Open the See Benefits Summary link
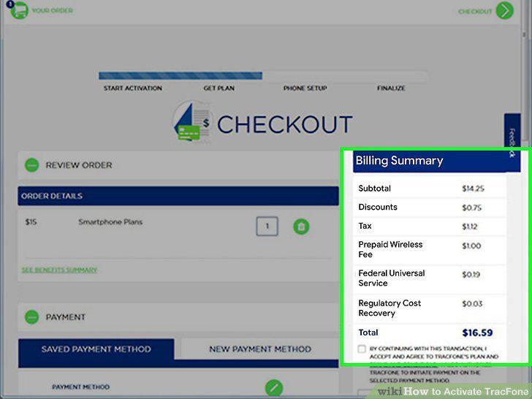Image resolution: width=532 pixels, height=399 pixels. (x=60, y=270)
